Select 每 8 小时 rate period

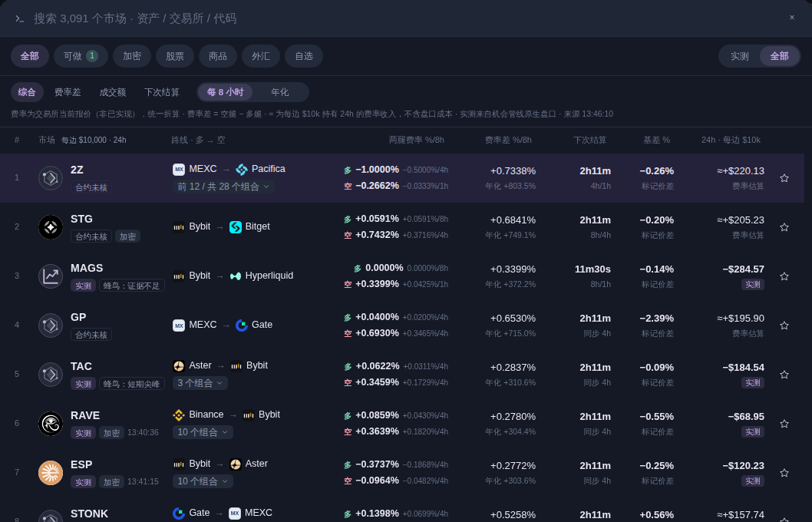[x=226, y=92]
